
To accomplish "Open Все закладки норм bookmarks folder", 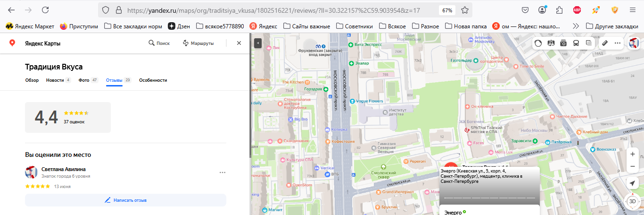I will click(x=133, y=26).
